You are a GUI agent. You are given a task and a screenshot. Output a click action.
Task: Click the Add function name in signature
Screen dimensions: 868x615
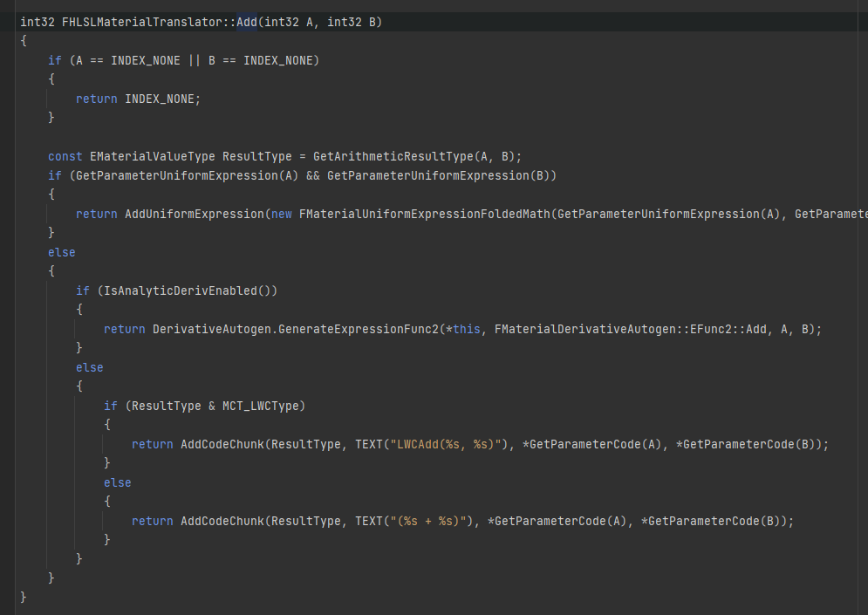point(247,22)
